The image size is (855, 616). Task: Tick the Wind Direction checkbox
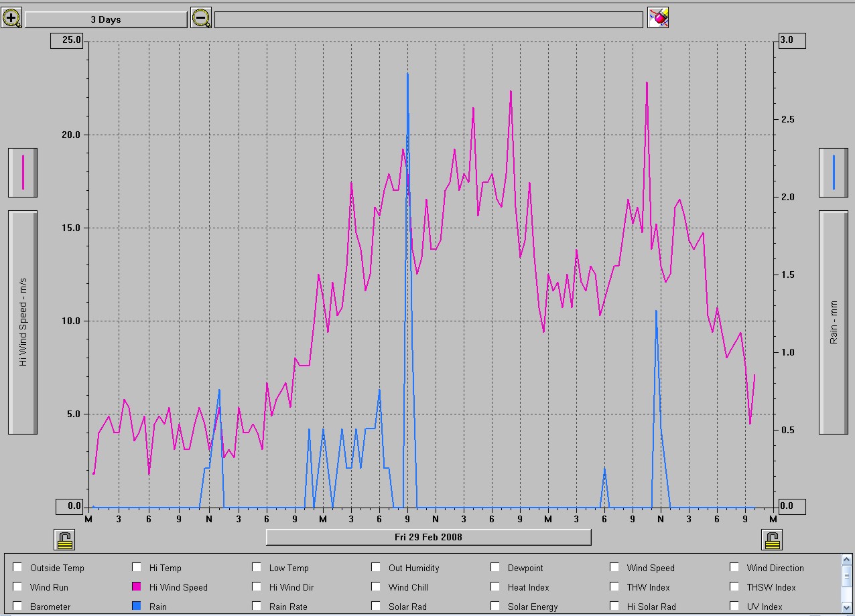734,567
